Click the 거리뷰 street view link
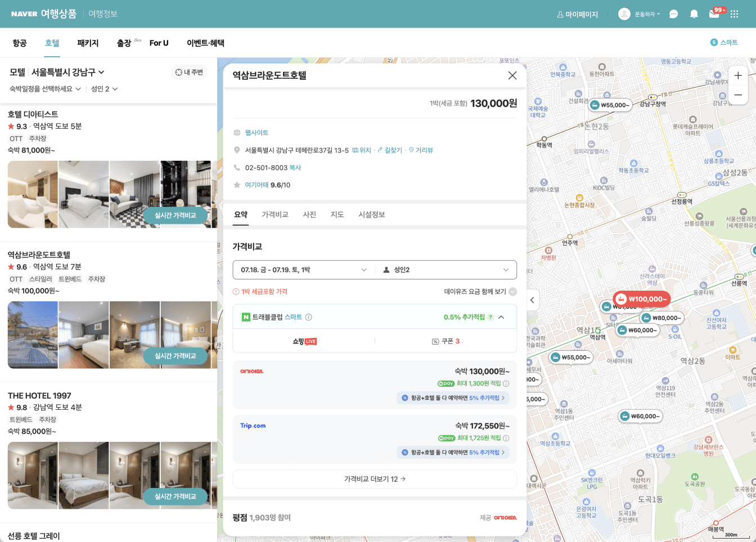The height and width of the screenshot is (542, 756). pyautogui.click(x=421, y=150)
